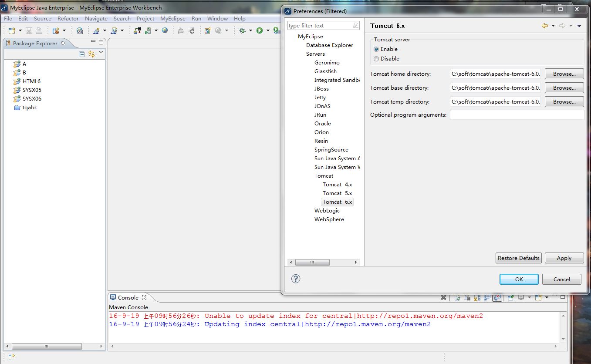Click the Open Console icon

[538, 297]
